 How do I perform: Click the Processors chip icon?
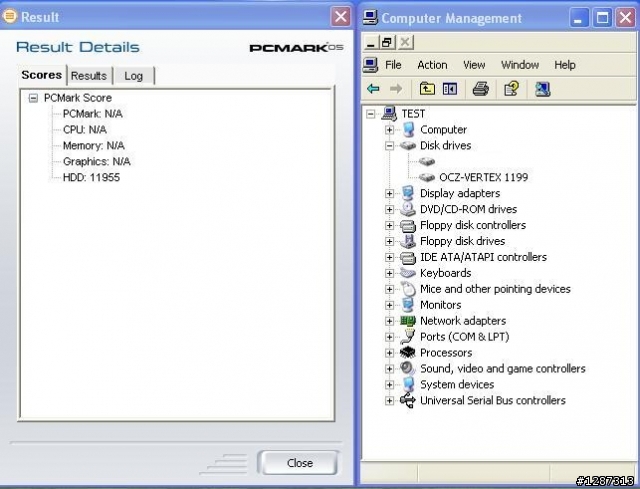408,352
